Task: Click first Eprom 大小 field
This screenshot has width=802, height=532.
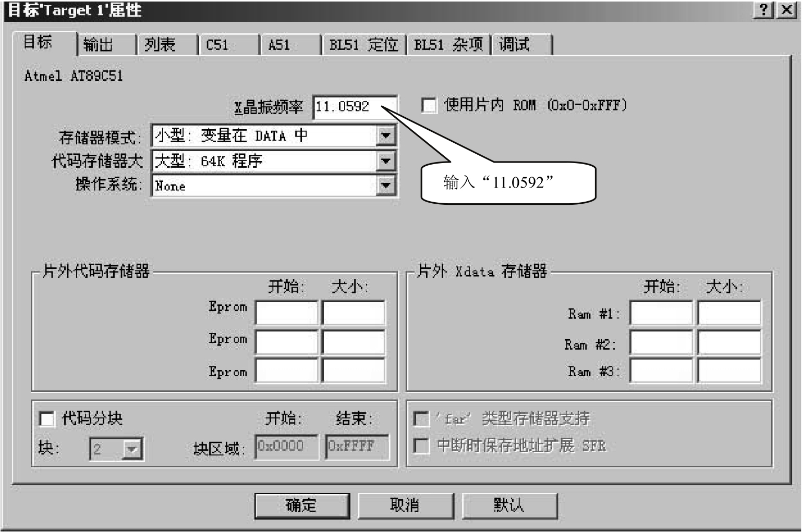Action: coord(354,313)
